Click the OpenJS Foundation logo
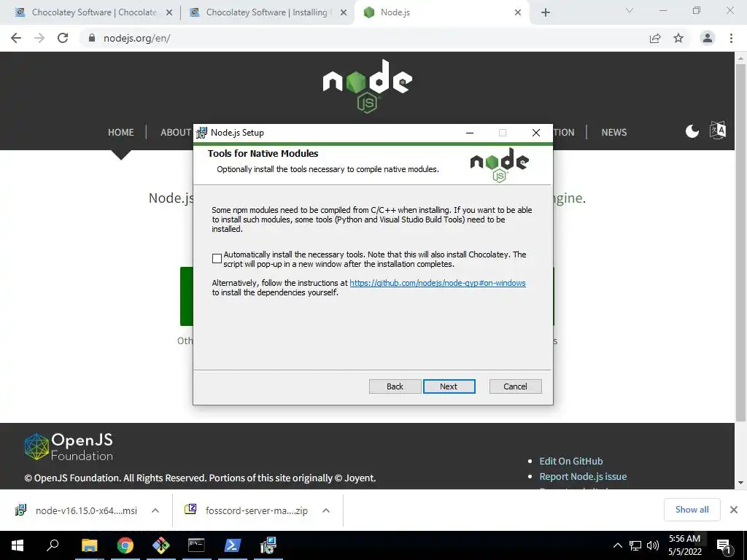 (x=69, y=447)
